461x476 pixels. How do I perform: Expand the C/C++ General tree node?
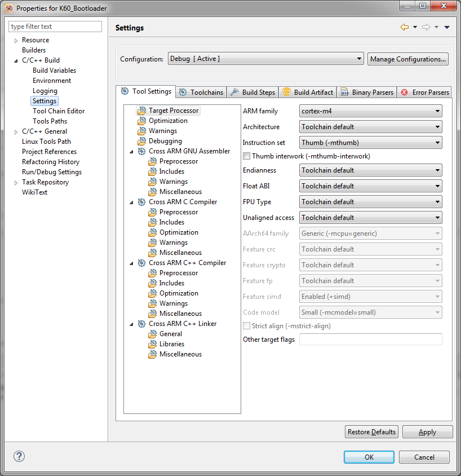[x=16, y=132]
